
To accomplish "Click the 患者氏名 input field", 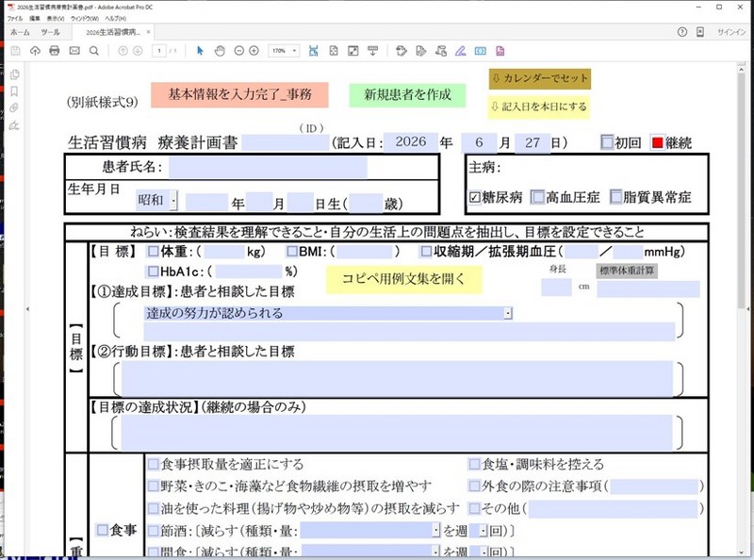I will point(268,168).
